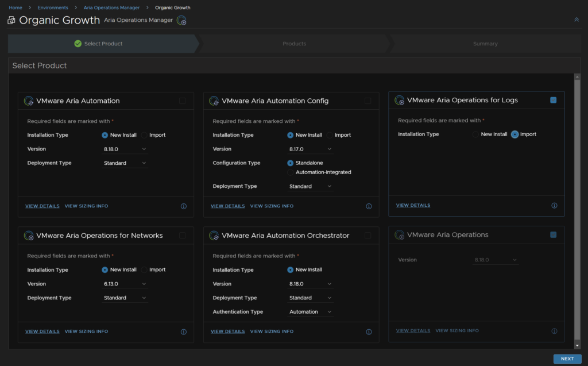Open View Details for Aria Automation
The width and height of the screenshot is (588, 366).
click(42, 206)
